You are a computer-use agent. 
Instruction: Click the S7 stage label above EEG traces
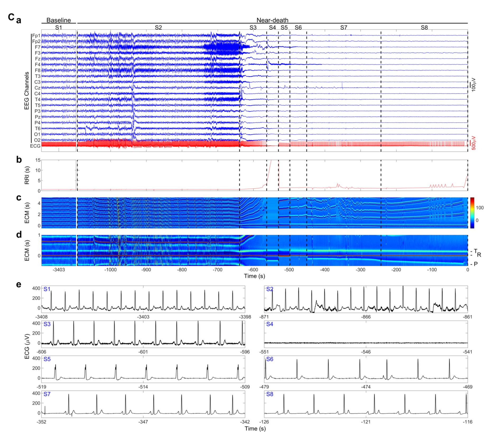pyautogui.click(x=343, y=27)
